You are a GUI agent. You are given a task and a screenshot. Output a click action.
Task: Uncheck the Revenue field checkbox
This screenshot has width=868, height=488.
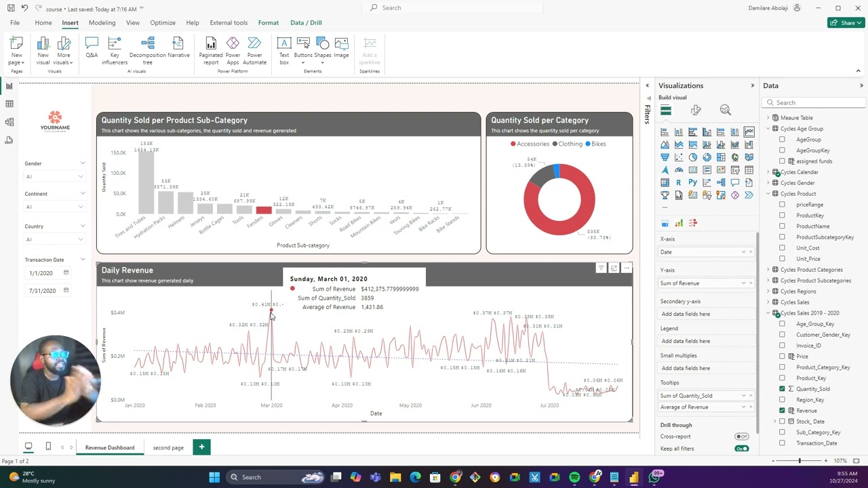782,411
